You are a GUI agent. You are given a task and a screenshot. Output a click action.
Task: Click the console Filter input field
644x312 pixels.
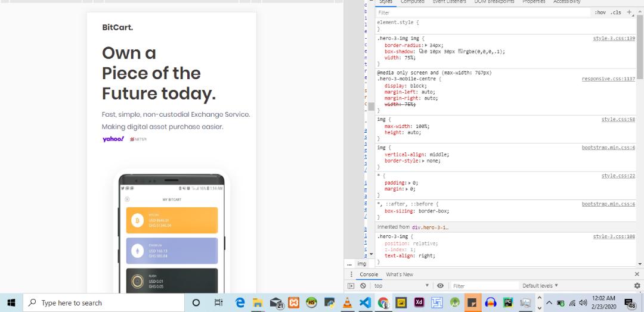(x=485, y=286)
